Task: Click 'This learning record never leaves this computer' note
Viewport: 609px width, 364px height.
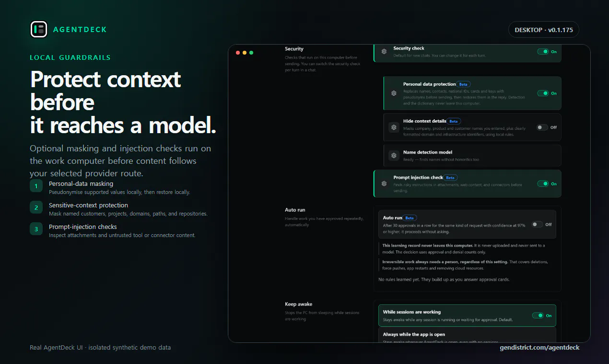Action: click(x=463, y=249)
